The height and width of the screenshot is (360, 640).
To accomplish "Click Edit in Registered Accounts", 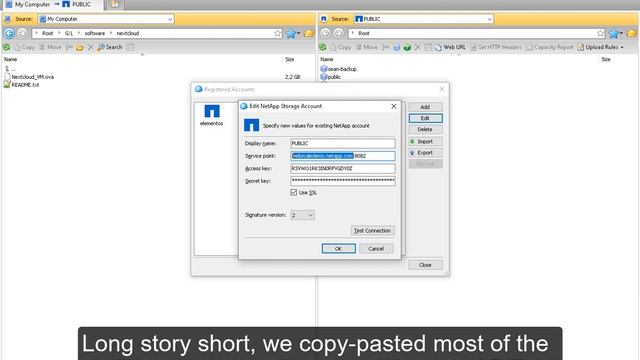I will tap(425, 118).
